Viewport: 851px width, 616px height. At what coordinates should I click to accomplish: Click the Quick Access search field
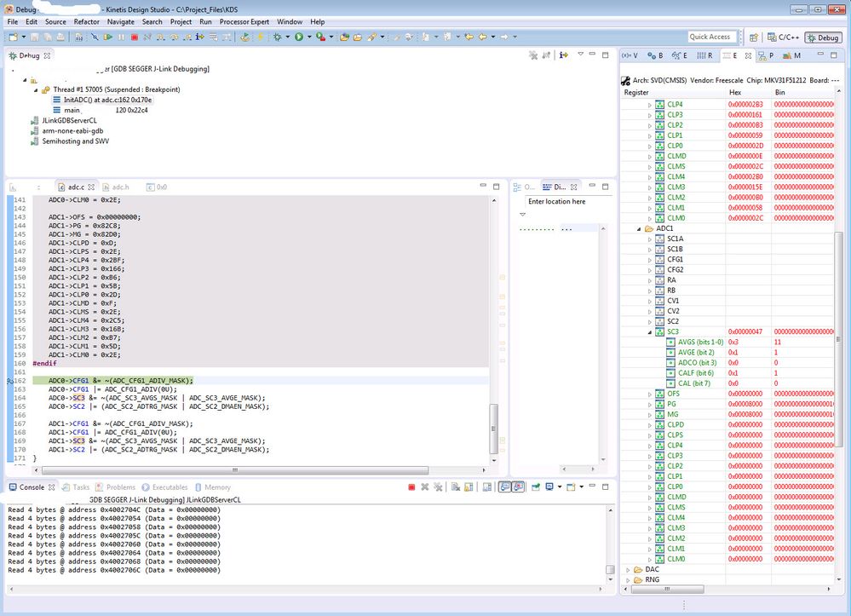tap(712, 37)
